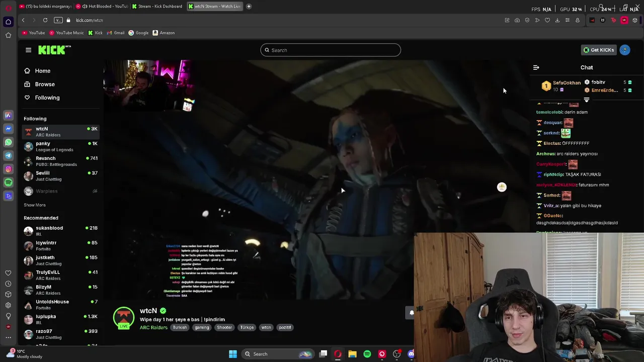The image size is (644, 362).
Task: Open ad-blocker shield icon
Action: pyautogui.click(x=527, y=20)
